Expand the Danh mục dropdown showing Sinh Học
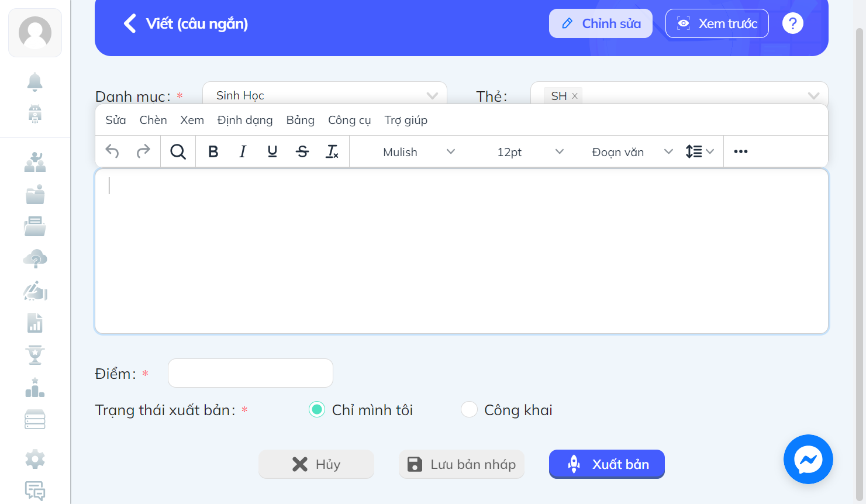Viewport: 866px width, 504px height. click(x=325, y=94)
